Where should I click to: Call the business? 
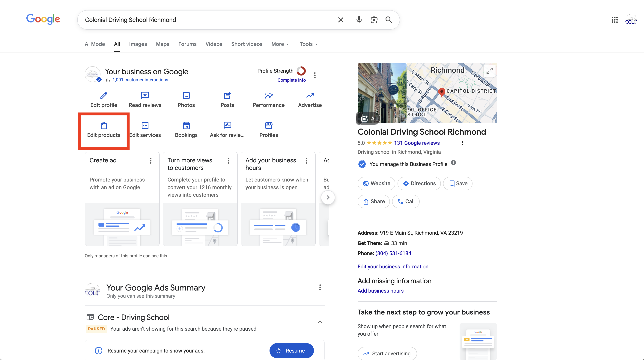(406, 201)
